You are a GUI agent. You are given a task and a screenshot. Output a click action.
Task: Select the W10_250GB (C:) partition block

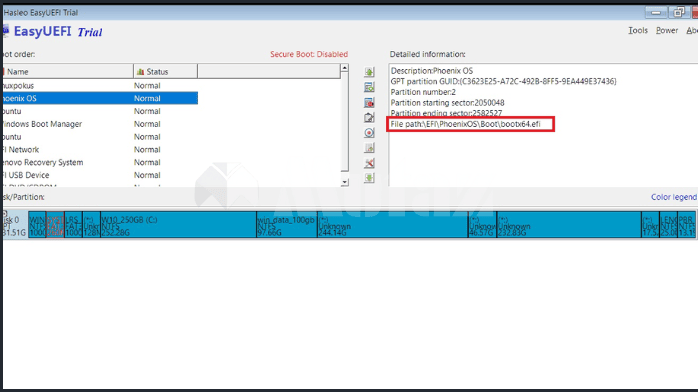tap(178, 225)
